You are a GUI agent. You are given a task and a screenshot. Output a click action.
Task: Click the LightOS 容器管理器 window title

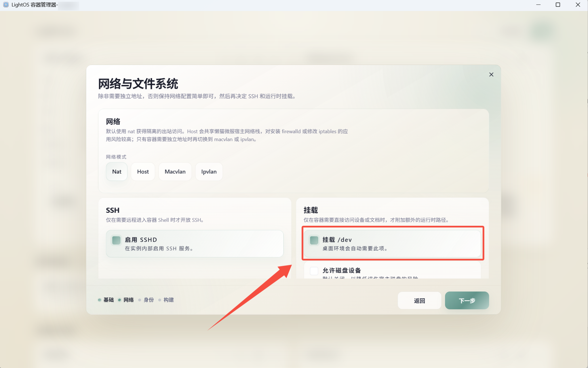click(x=35, y=5)
